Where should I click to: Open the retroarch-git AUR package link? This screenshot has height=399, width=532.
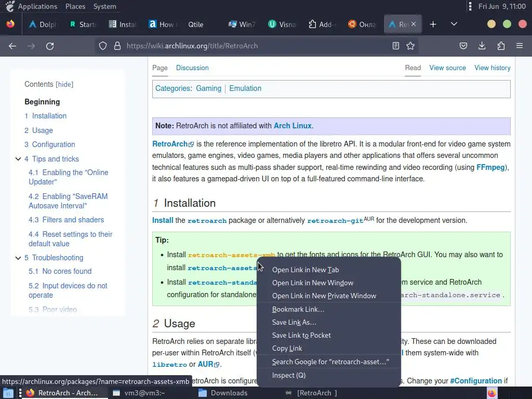(x=335, y=220)
